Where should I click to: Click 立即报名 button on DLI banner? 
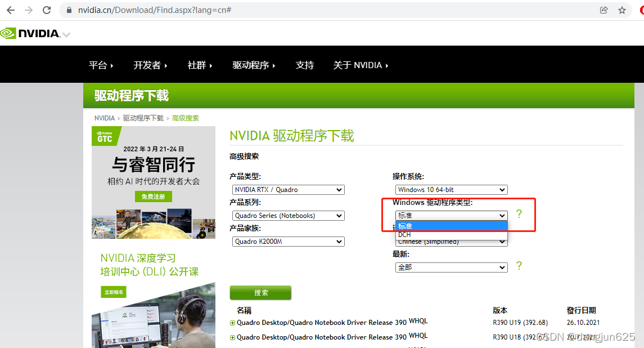click(114, 292)
